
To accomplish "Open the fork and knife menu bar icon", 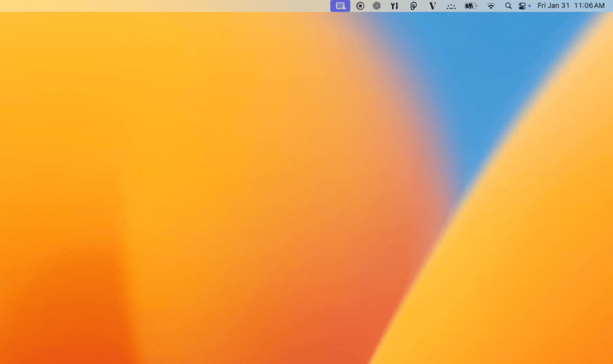I will tap(395, 6).
